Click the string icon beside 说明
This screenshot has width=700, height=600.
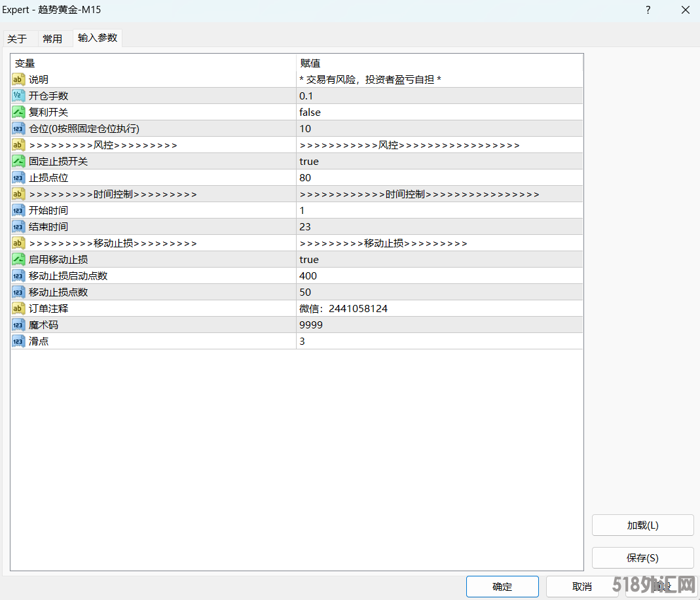coord(18,79)
